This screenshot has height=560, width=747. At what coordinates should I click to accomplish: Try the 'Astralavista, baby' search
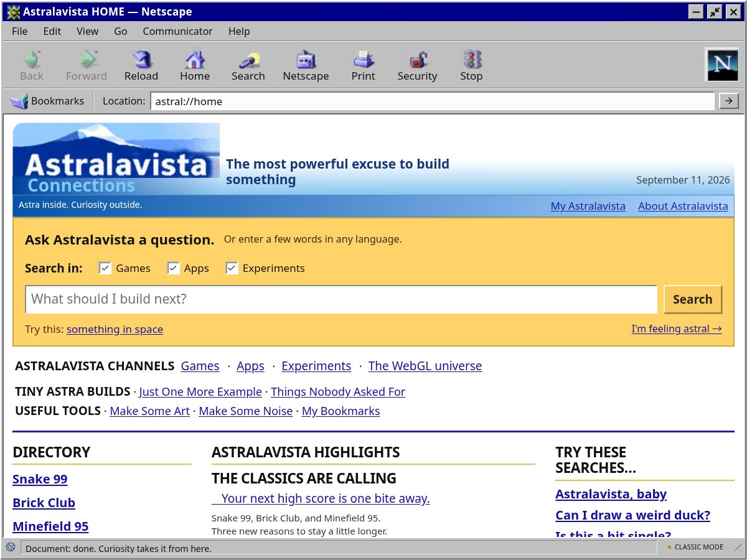pyautogui.click(x=611, y=494)
